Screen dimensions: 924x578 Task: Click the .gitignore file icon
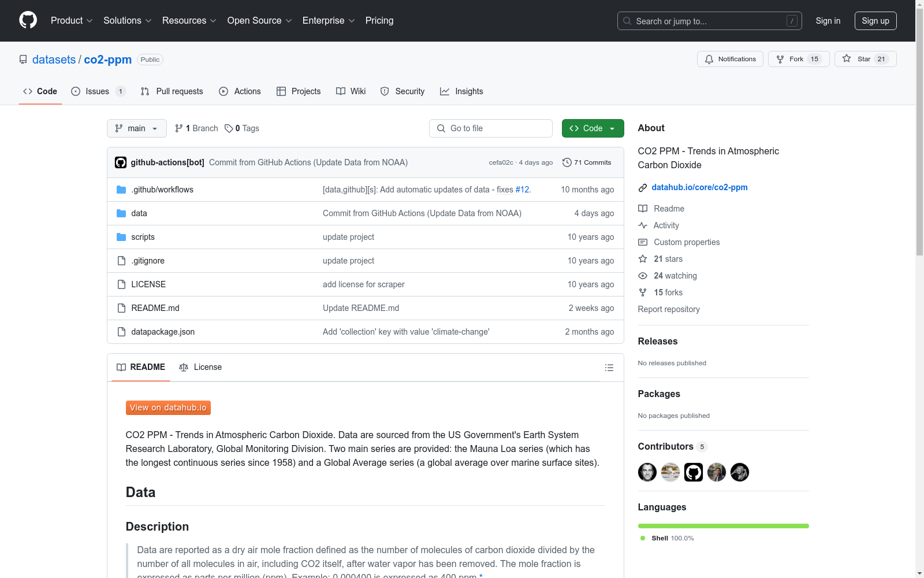pyautogui.click(x=121, y=261)
